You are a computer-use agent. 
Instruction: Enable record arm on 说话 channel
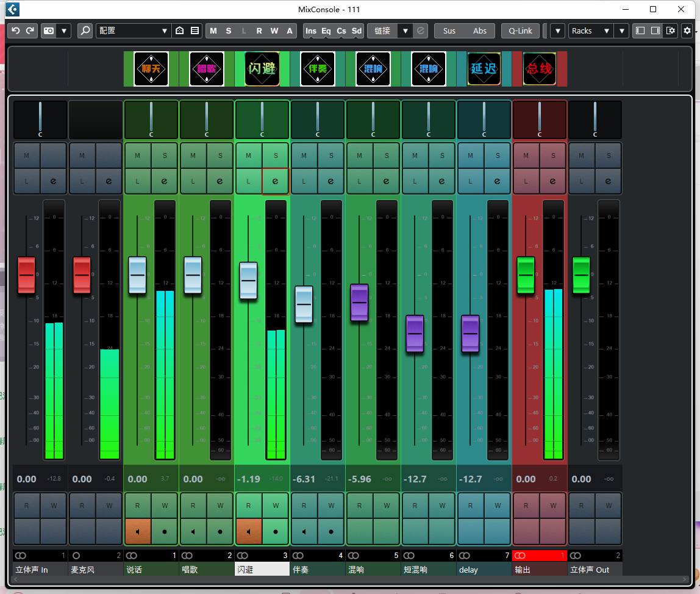coord(165,532)
